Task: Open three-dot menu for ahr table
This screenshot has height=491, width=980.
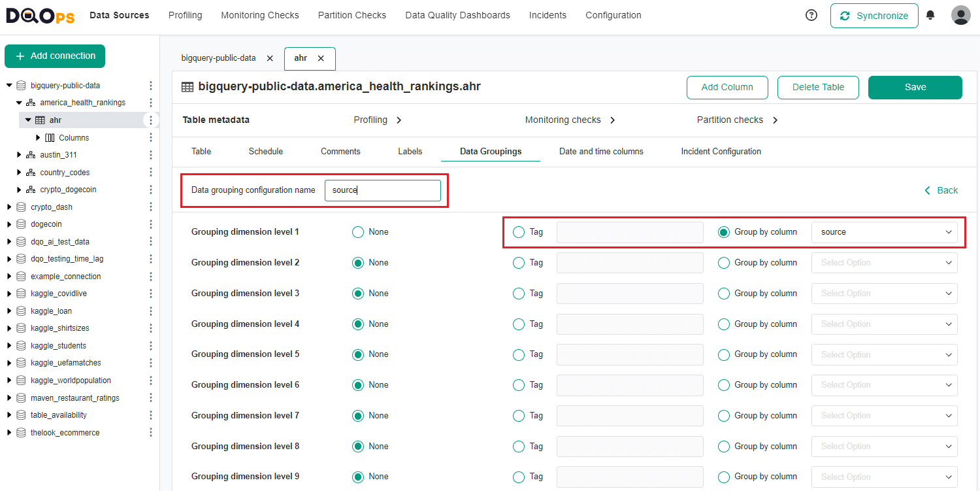Action: [x=151, y=120]
